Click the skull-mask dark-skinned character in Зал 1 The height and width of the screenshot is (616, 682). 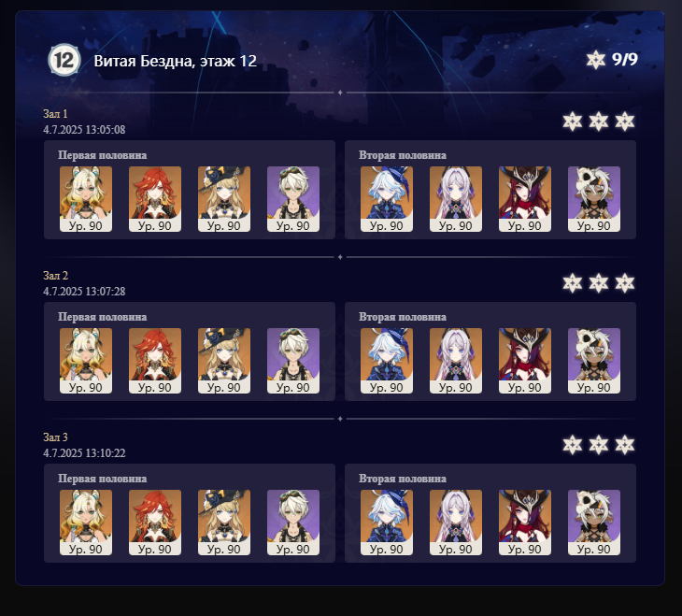(x=594, y=199)
